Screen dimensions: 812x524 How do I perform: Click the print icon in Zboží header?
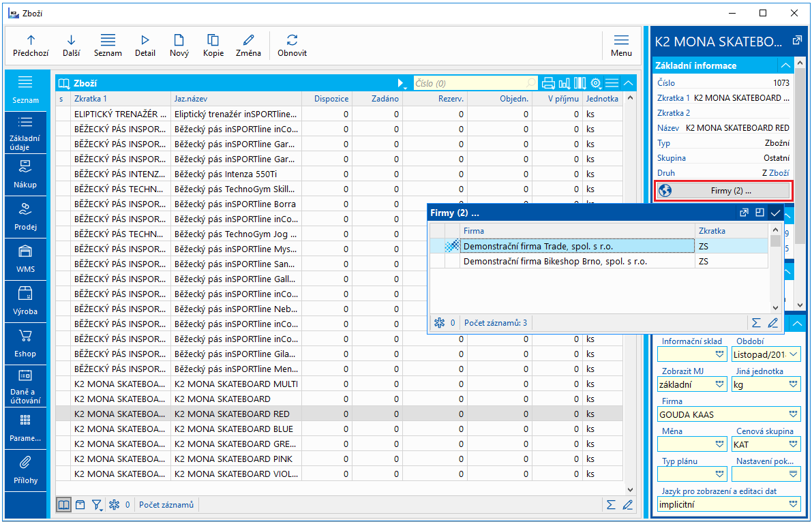click(548, 83)
